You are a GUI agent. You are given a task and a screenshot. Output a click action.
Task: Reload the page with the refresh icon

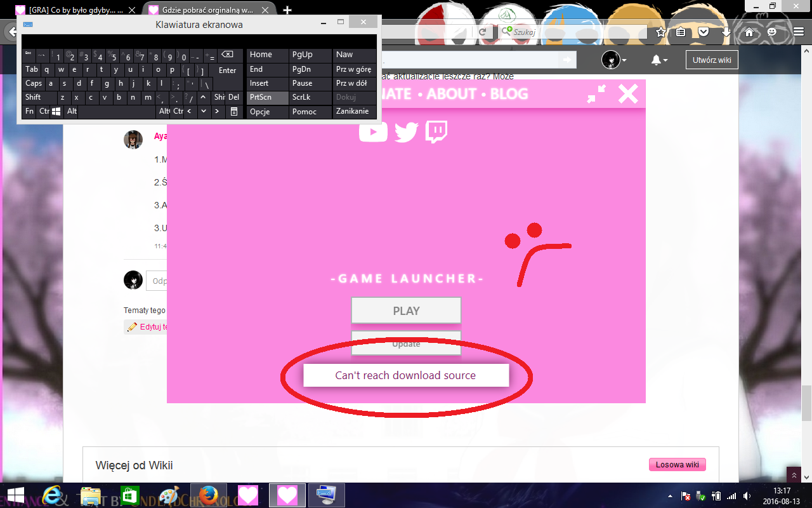click(482, 31)
